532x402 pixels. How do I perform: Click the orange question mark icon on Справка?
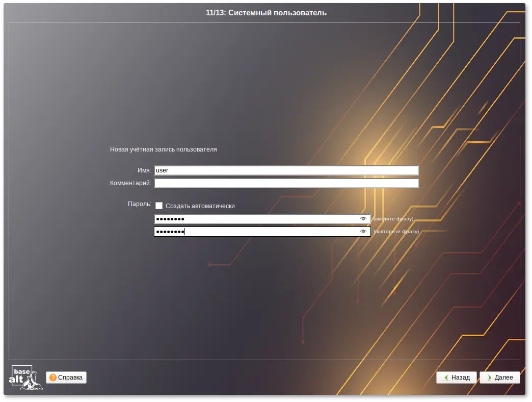pyautogui.click(x=53, y=378)
